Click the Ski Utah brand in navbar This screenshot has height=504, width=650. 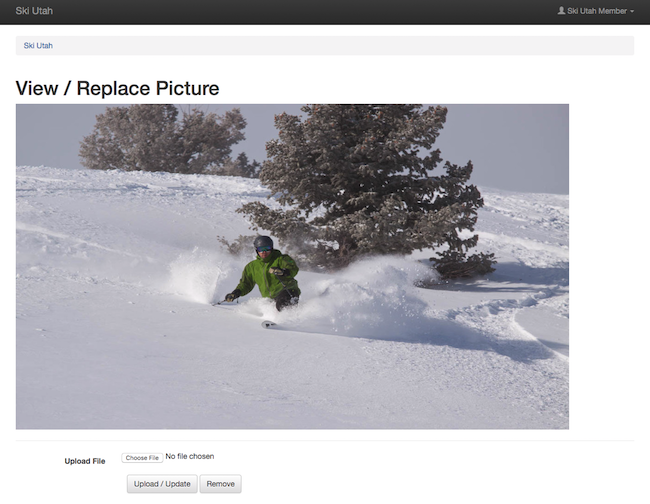coord(34,11)
